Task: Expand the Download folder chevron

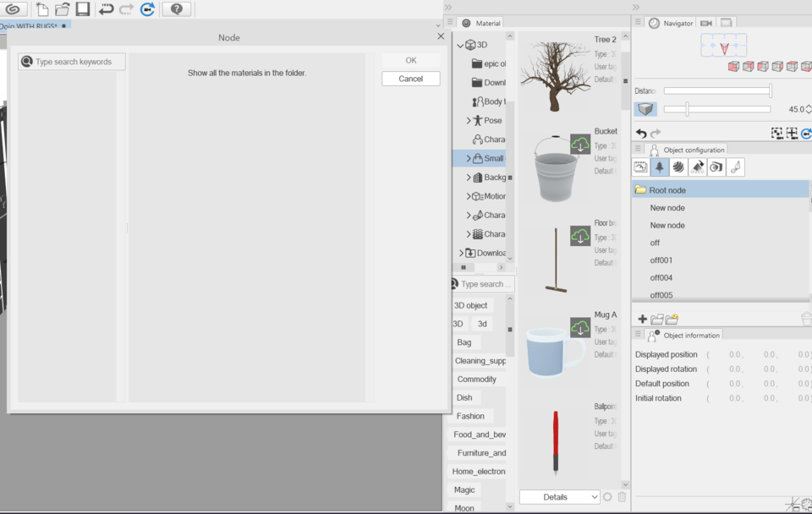Action: tap(461, 253)
